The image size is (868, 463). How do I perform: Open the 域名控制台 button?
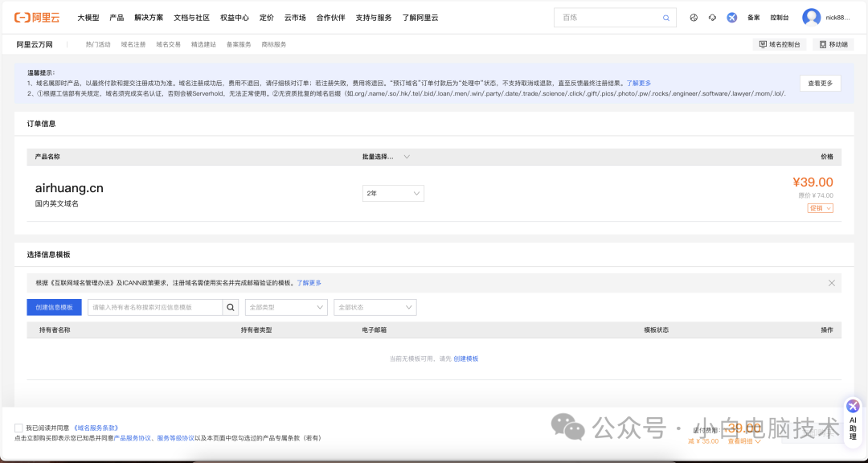click(780, 44)
